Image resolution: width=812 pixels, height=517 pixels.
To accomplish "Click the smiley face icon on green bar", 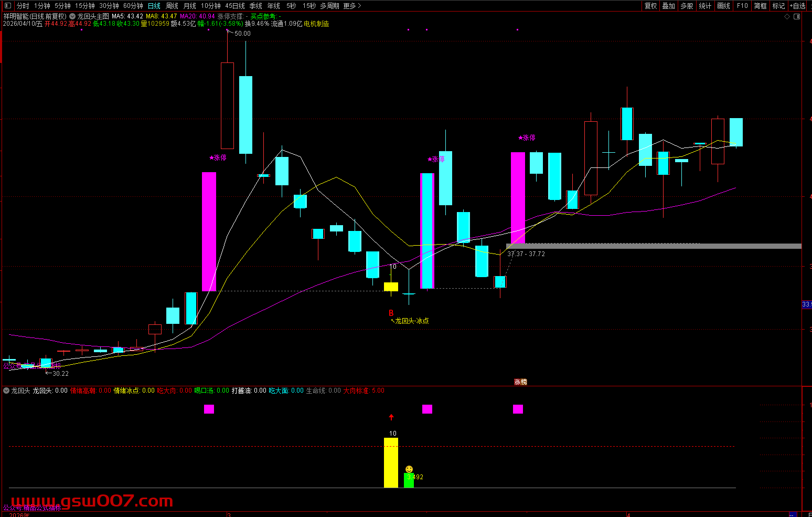I will click(x=409, y=469).
